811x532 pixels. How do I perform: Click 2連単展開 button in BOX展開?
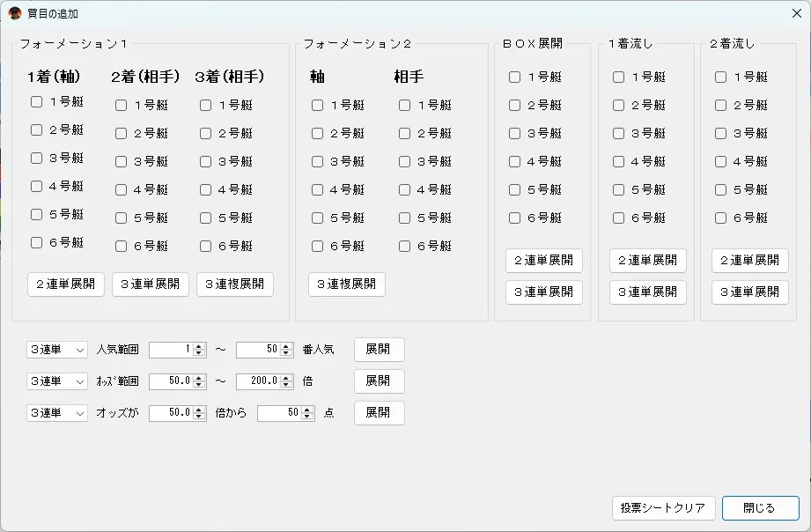[x=544, y=261]
